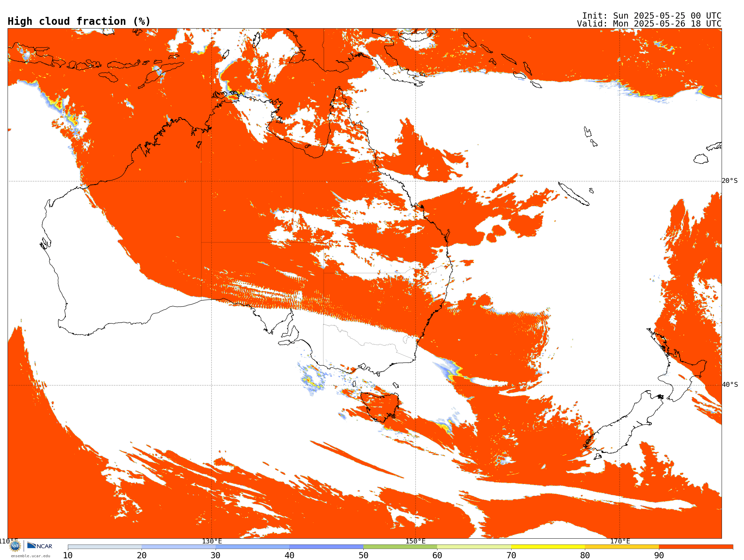This screenshot has height=560, width=744.
Task: Click New Caledonia's long main island outline
Action: (573, 194)
